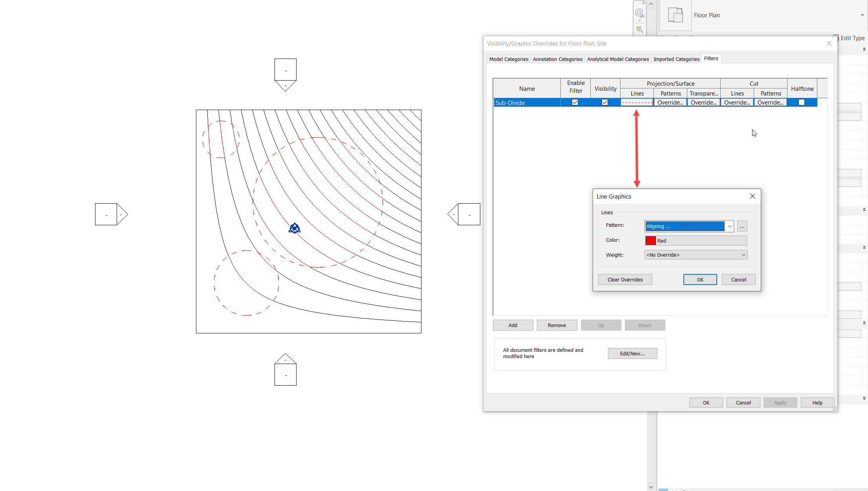Enable Halftone for Sub-Divide filter

pos(802,102)
